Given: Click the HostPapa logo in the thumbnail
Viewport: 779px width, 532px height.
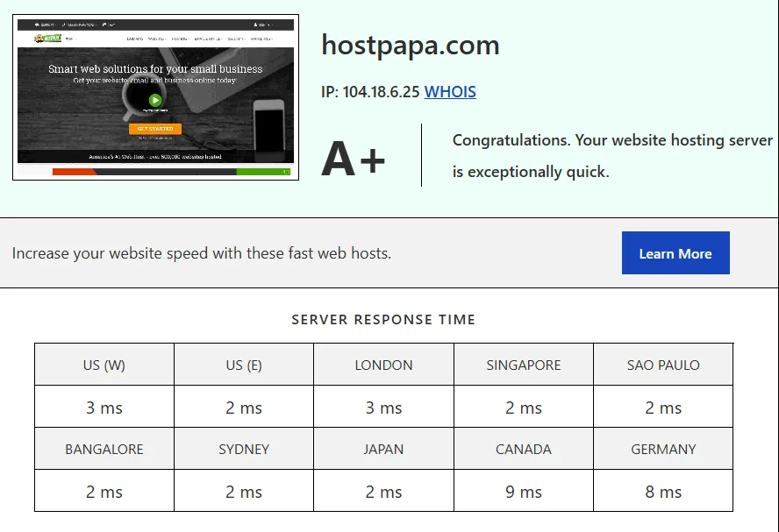Looking at the screenshot, I should [47, 39].
